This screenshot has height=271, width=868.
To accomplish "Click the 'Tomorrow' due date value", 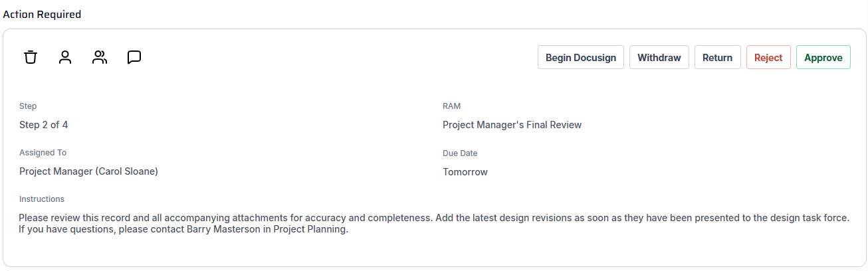I will pyautogui.click(x=465, y=172).
